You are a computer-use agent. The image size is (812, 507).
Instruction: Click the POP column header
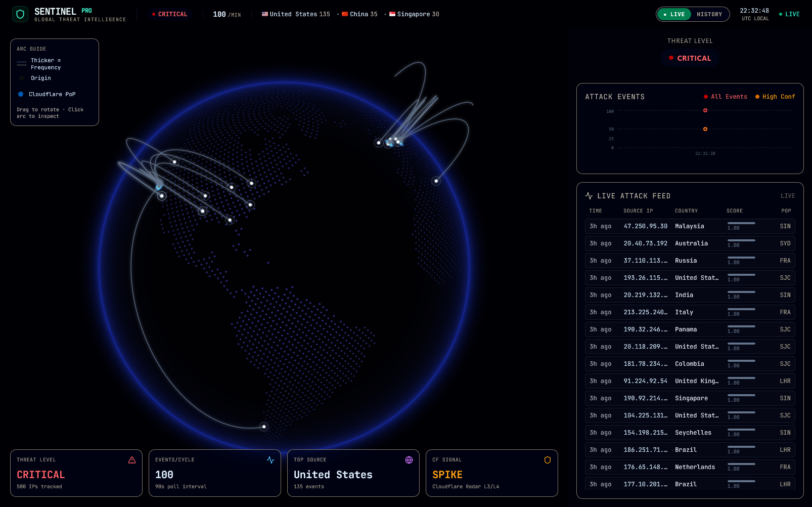point(786,211)
